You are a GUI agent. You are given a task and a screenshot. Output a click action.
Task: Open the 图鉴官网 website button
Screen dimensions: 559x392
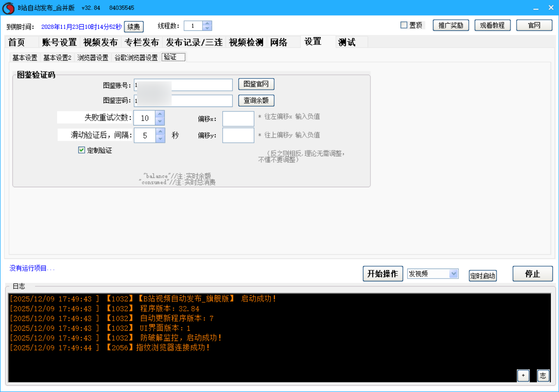coord(256,84)
